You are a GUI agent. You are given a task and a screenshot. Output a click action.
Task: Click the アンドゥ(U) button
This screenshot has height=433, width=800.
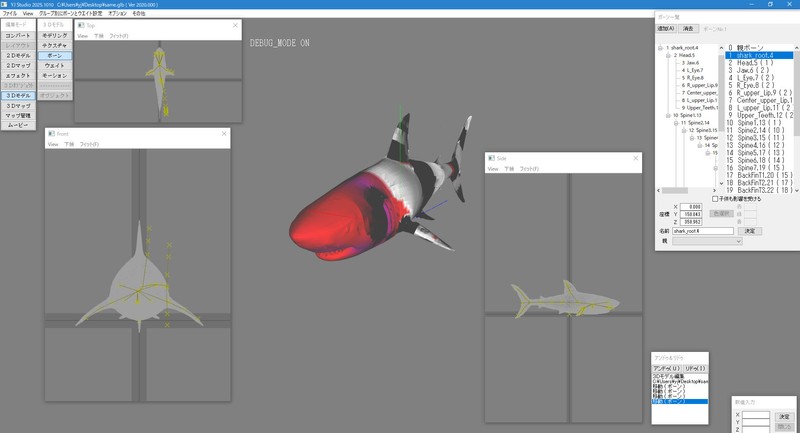(x=667, y=368)
